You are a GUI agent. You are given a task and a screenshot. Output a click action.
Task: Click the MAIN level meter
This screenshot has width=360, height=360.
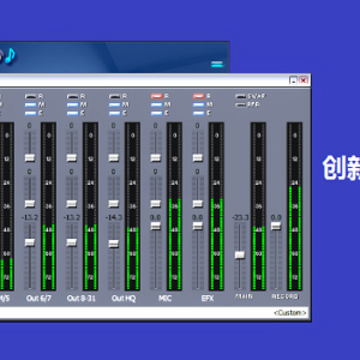(258, 206)
